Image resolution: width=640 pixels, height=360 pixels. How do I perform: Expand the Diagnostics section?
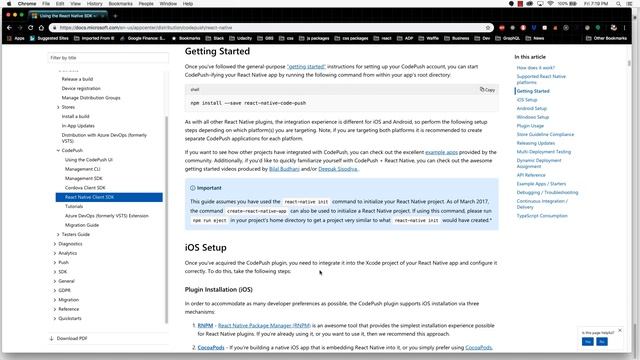pyautogui.click(x=55, y=244)
